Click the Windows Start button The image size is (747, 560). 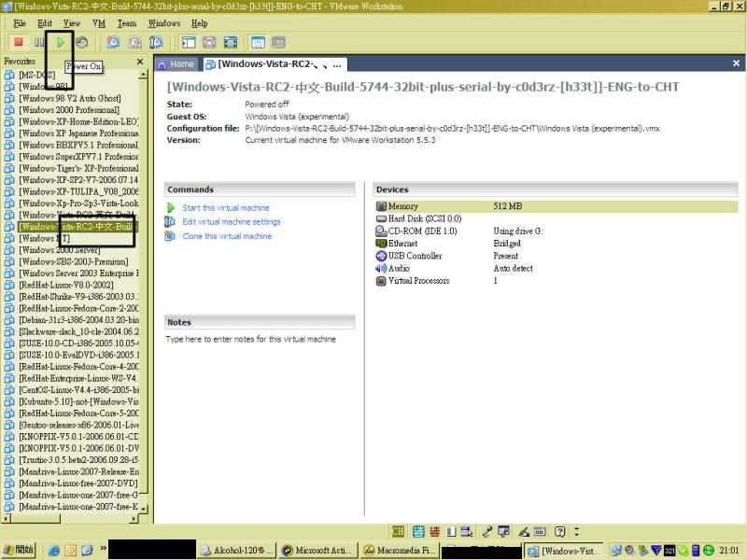pyautogui.click(x=18, y=550)
